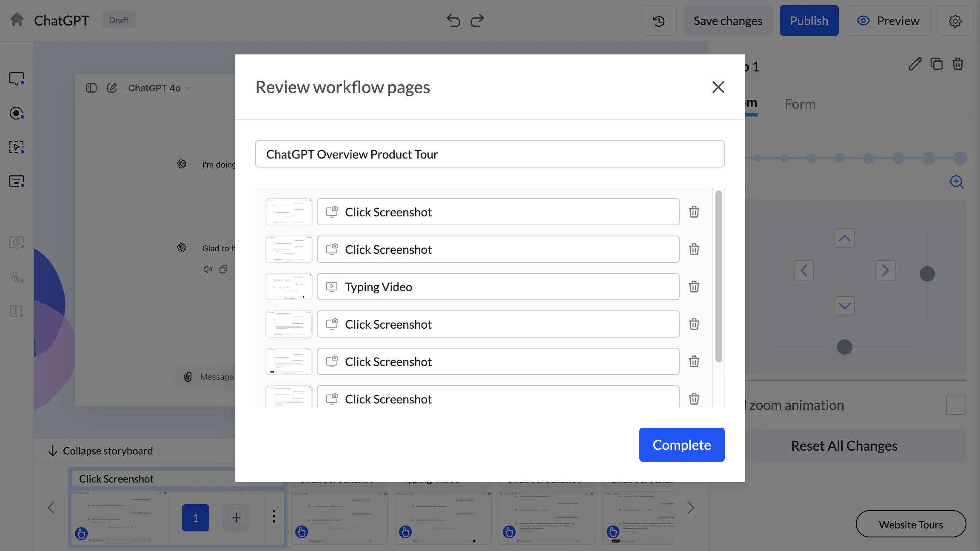Viewport: 980px width, 551px height.
Task: Open the storyboard step options menu
Action: click(x=274, y=516)
